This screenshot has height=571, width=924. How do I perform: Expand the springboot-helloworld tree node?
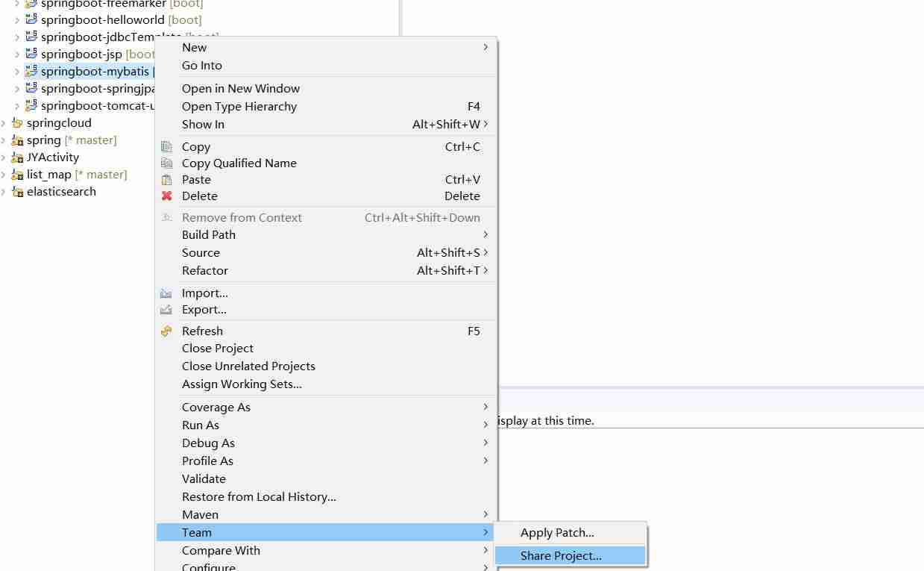tap(17, 19)
